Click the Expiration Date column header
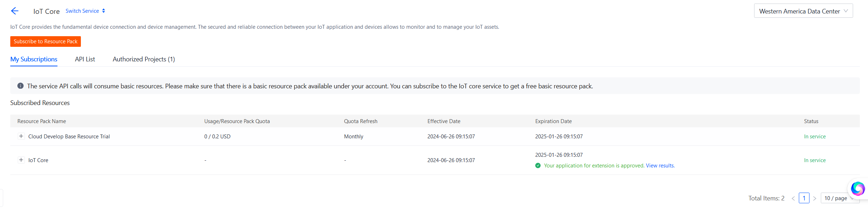Viewport: 868px width, 210px height. click(x=553, y=121)
